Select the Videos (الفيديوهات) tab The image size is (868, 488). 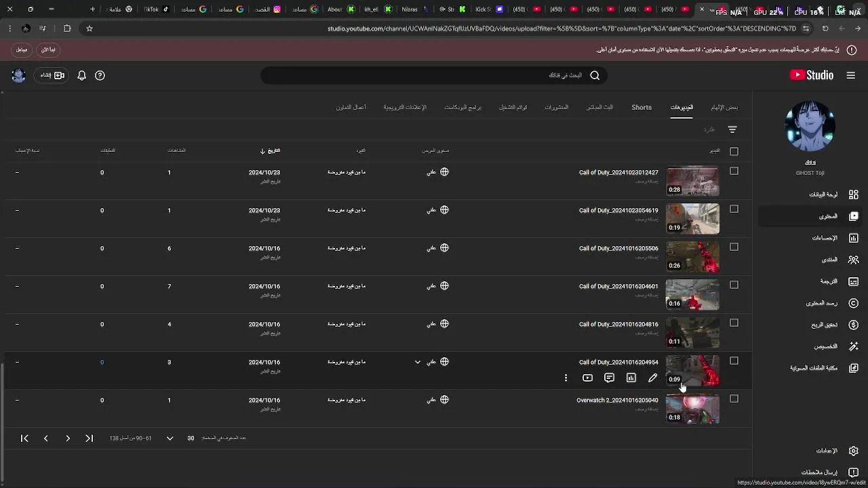(682, 107)
